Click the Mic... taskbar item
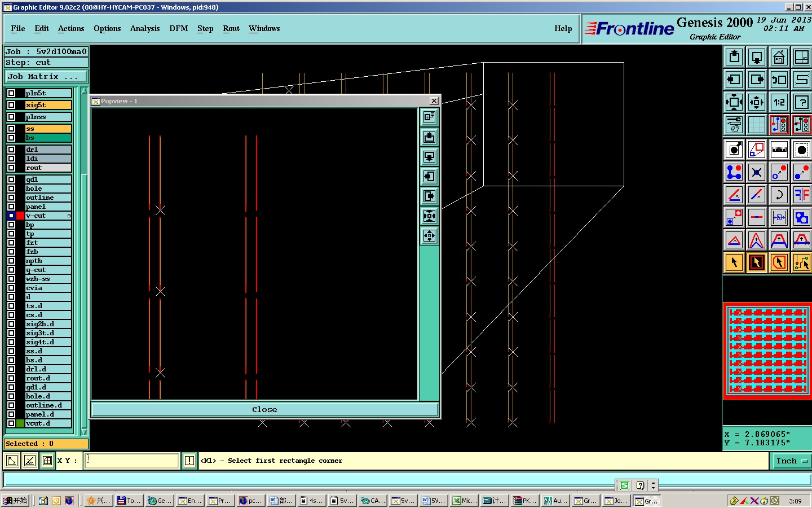This screenshot has width=812, height=508. 464,501
